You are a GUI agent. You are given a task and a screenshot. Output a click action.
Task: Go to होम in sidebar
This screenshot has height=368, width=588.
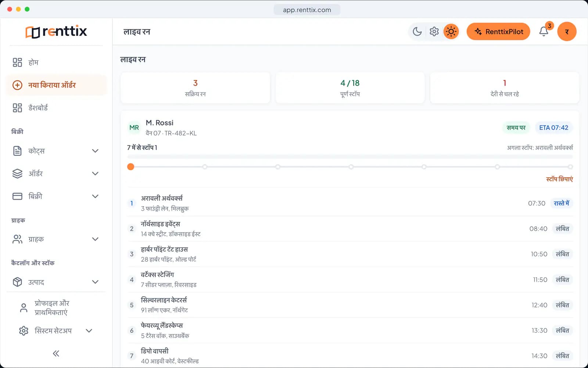click(x=56, y=62)
